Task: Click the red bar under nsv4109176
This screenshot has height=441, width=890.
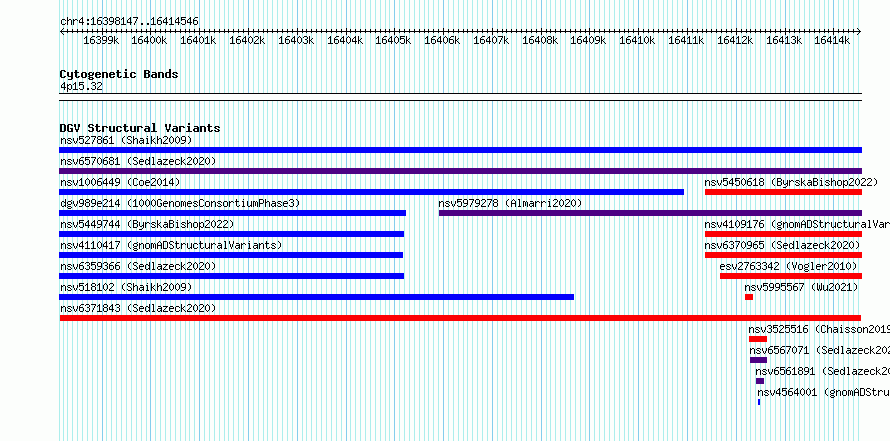Action: pyautogui.click(x=783, y=234)
